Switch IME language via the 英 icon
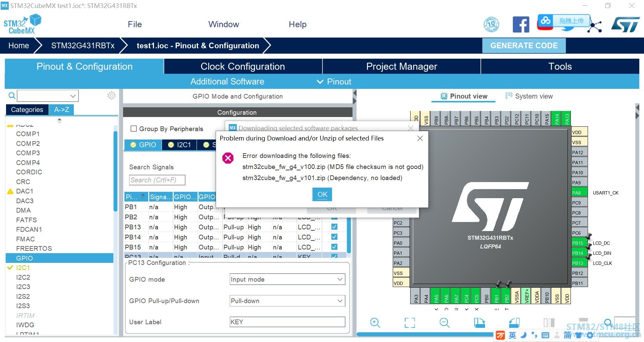644x342 pixels. (512, 335)
